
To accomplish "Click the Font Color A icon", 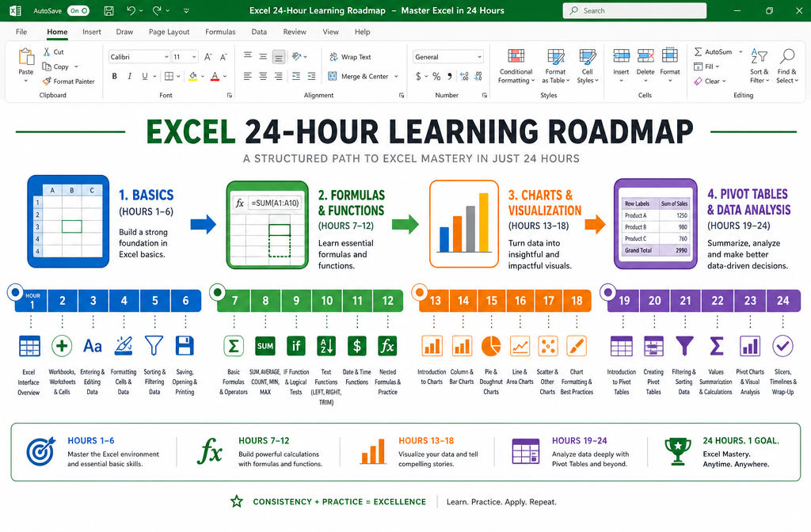I will 215,76.
